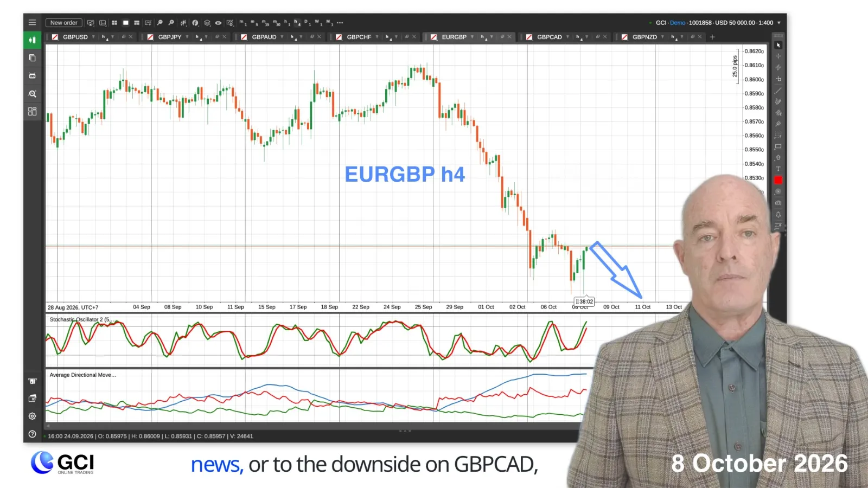Select the rectangle shape tool

(778, 146)
